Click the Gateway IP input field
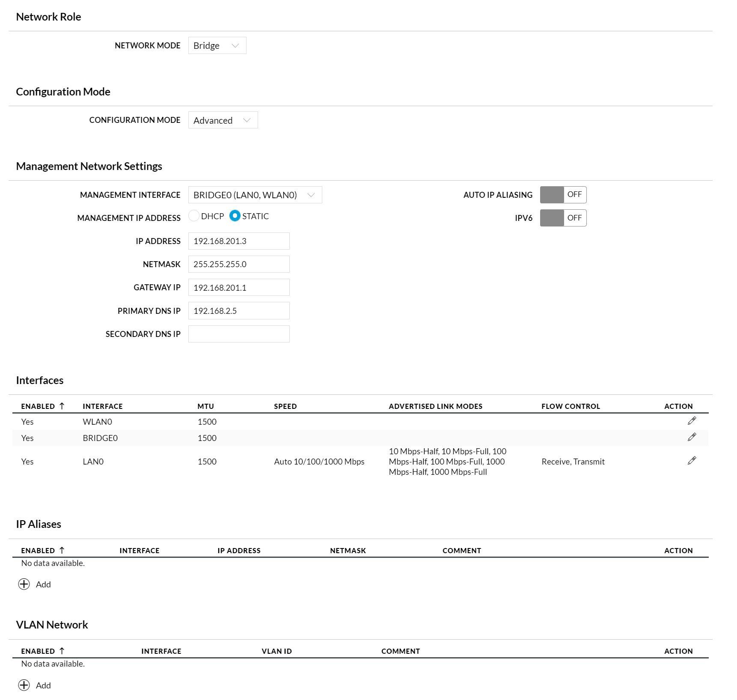The image size is (737, 700). pos(239,287)
